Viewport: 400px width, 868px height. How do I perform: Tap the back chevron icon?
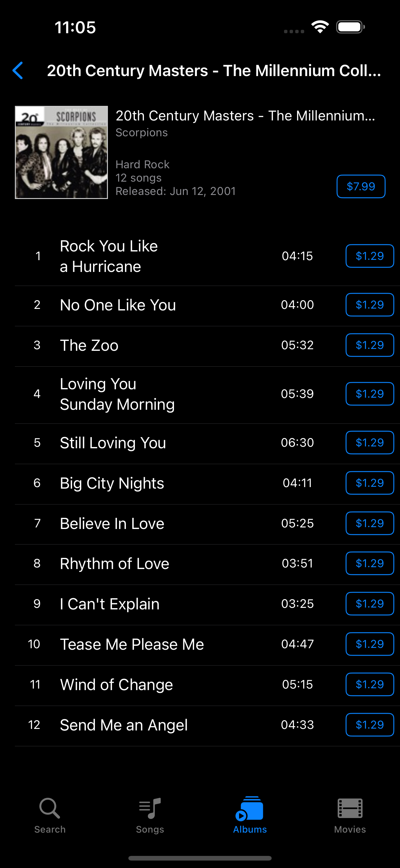(17, 70)
